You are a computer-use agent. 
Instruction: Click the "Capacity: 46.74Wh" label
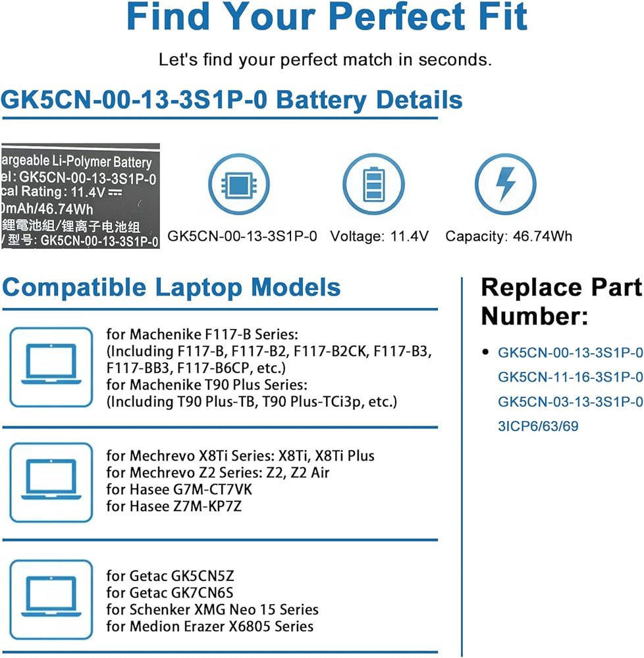(x=509, y=236)
